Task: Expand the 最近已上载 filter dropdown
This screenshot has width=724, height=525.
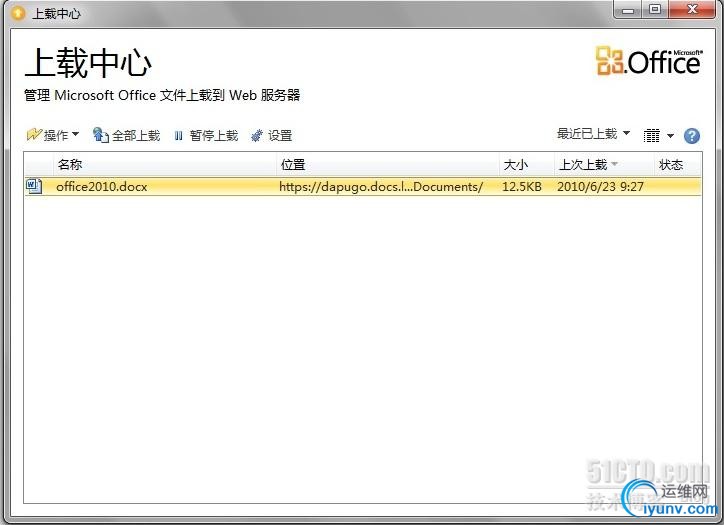Action: [x=593, y=133]
